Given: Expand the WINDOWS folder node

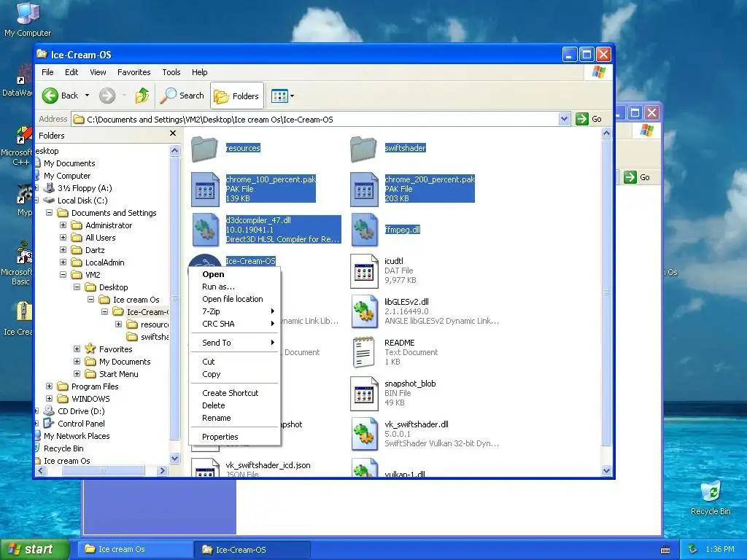Looking at the screenshot, I should pos(49,399).
